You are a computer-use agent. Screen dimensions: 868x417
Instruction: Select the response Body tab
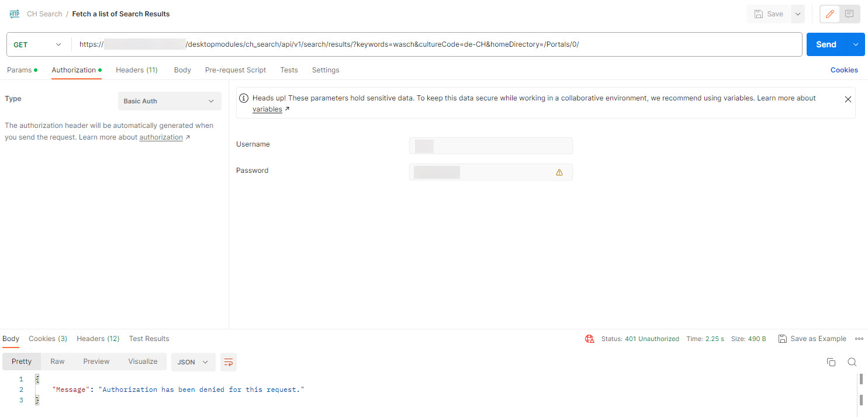pos(11,339)
